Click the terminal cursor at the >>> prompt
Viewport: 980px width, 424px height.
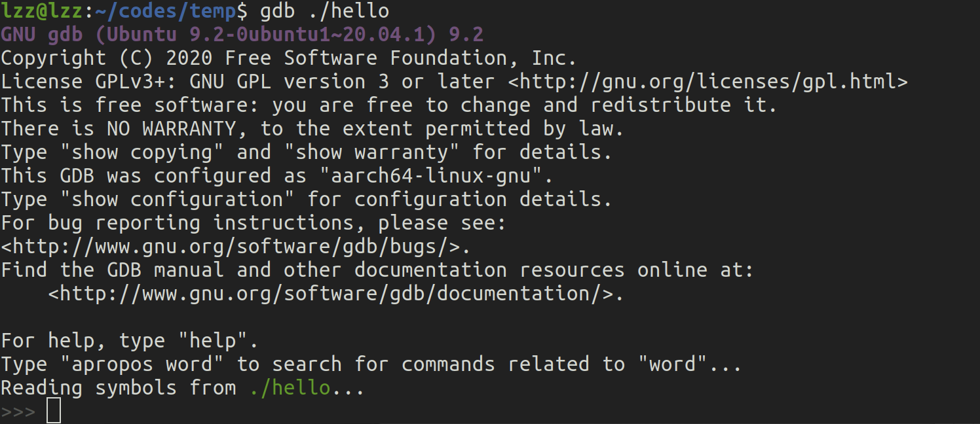[54, 412]
